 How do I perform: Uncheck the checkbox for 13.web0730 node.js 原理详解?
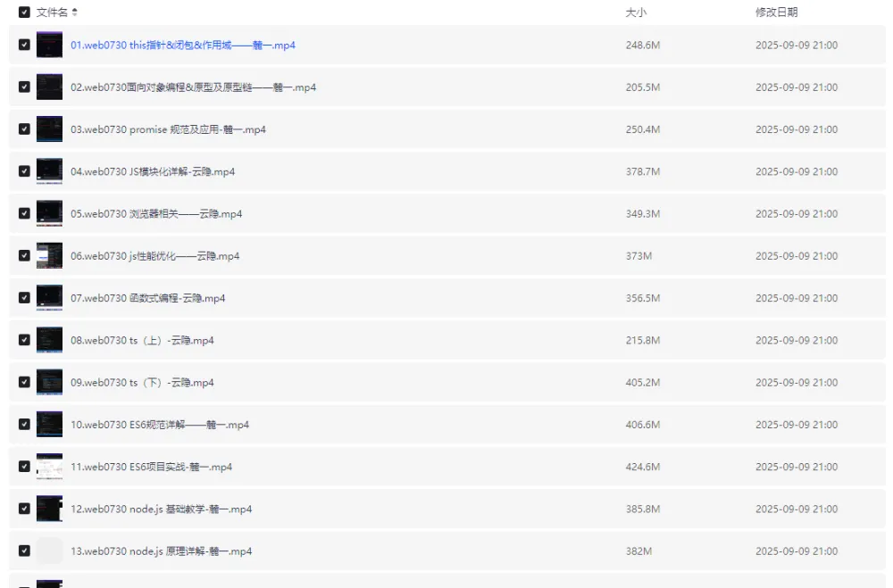pyautogui.click(x=24, y=551)
